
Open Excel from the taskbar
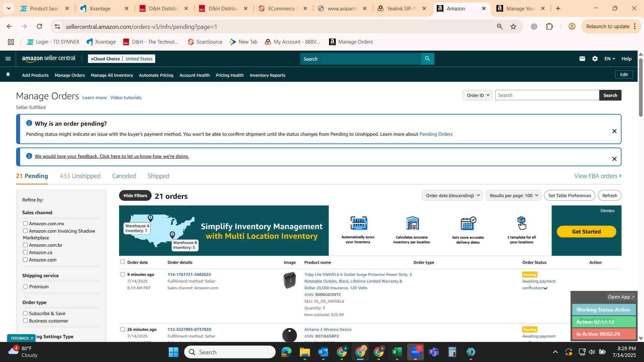pos(397,352)
